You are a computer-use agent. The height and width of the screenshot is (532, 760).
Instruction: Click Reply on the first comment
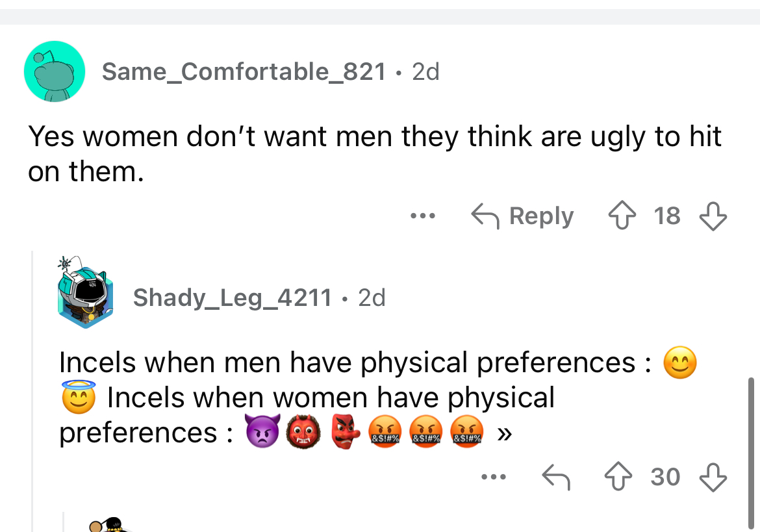click(523, 216)
